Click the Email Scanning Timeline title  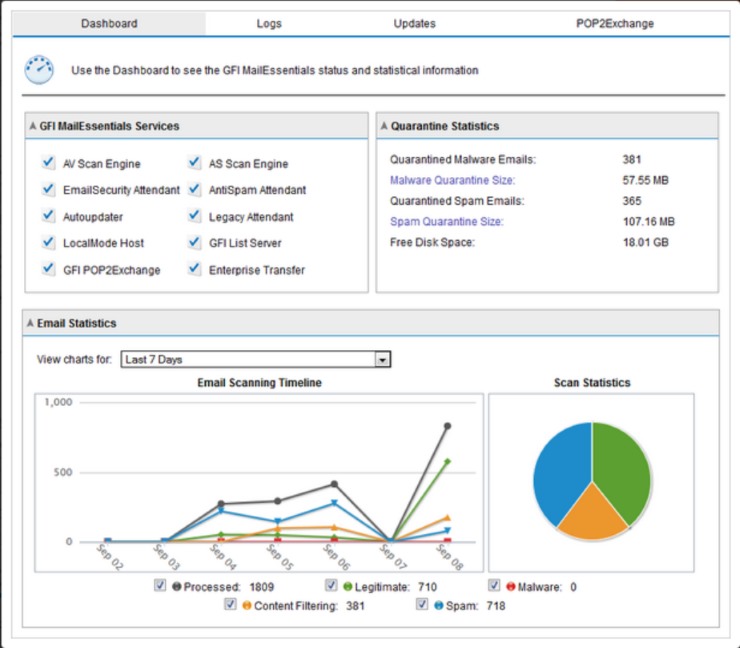259,383
